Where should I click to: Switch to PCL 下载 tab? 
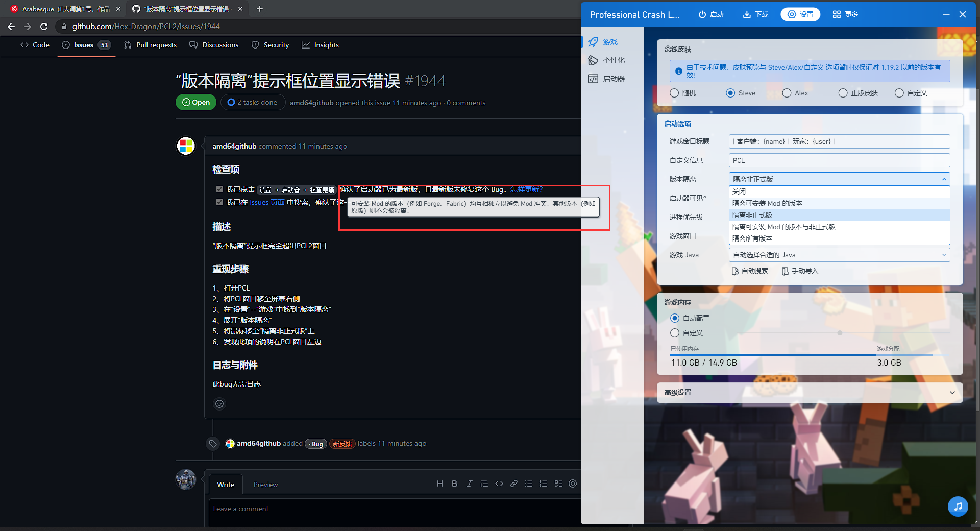[x=755, y=14]
